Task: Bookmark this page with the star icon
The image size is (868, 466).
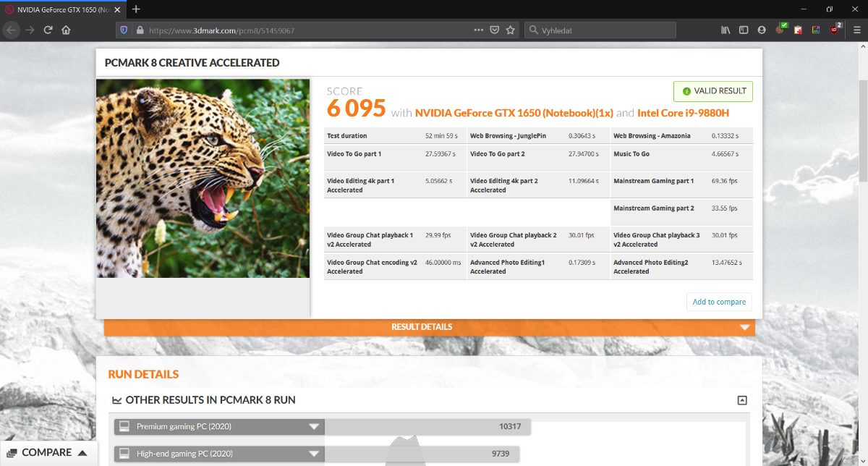Action: coord(511,30)
